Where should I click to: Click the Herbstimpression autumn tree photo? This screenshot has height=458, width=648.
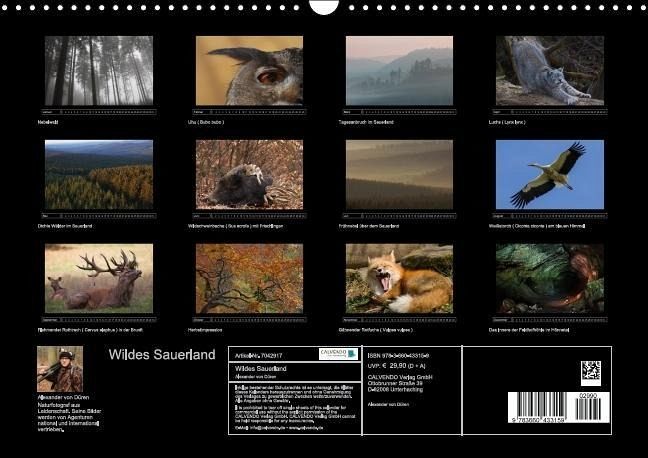tap(249, 278)
